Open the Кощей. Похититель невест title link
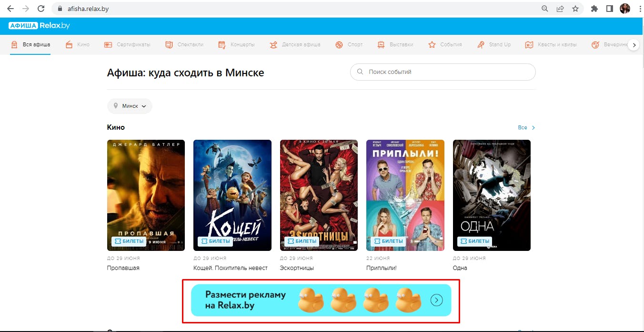This screenshot has width=644, height=332. click(x=231, y=268)
